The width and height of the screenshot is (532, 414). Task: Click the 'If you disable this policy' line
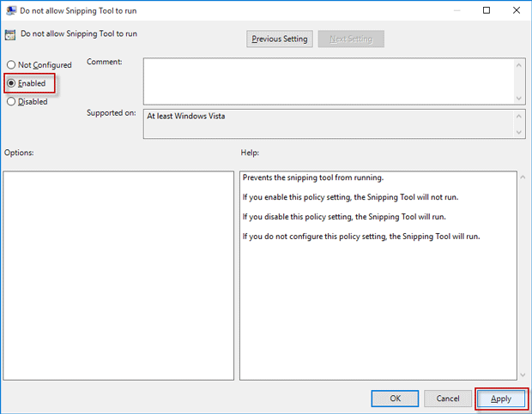[344, 217]
